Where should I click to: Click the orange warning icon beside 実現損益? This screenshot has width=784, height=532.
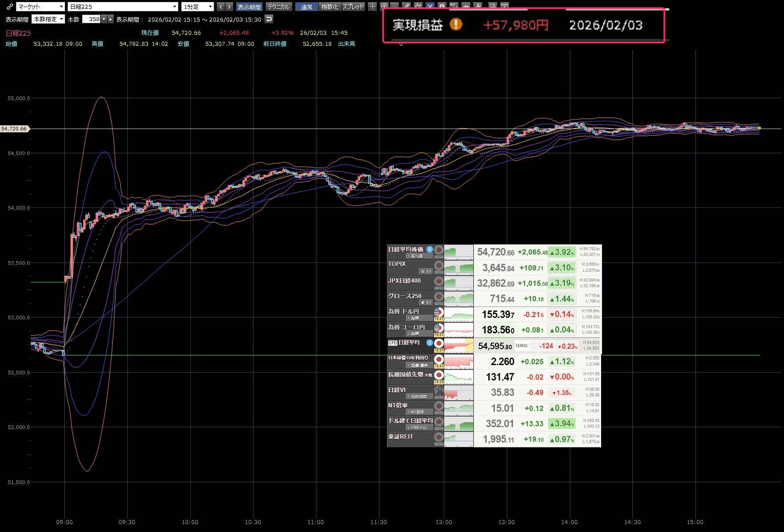[x=456, y=24]
